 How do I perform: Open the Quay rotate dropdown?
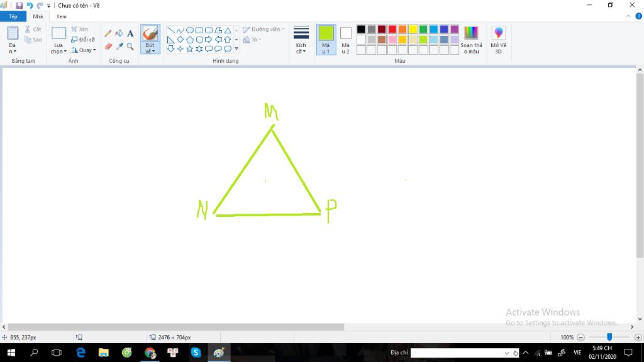coord(84,50)
